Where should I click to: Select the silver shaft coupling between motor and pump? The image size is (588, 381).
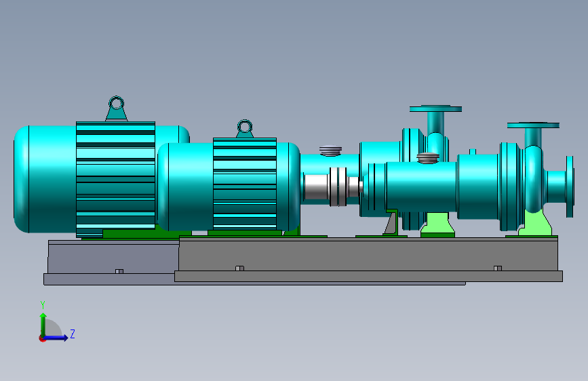332,186
